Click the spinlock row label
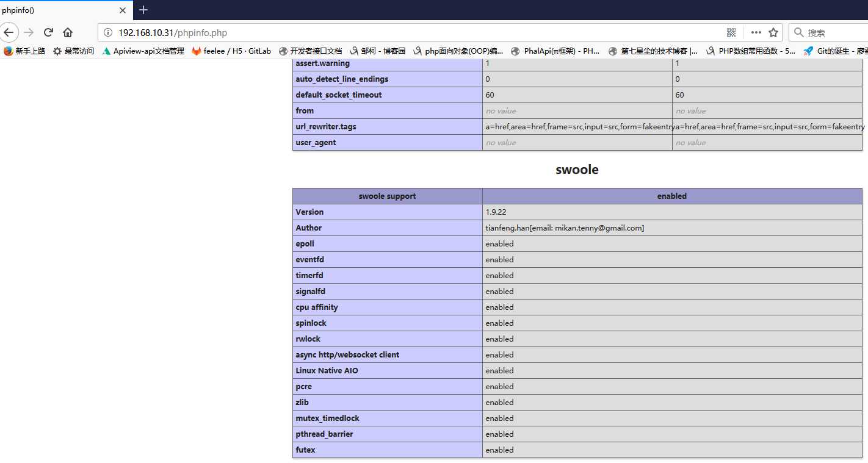 click(311, 323)
